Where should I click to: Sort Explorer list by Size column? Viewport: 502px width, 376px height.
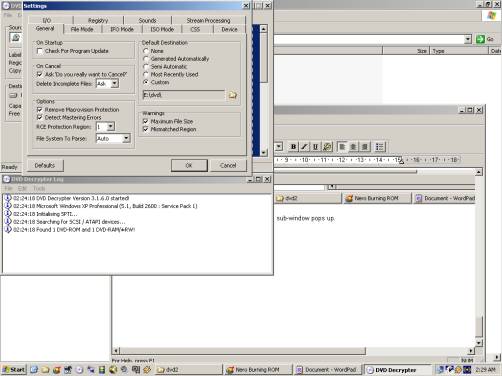(406, 51)
